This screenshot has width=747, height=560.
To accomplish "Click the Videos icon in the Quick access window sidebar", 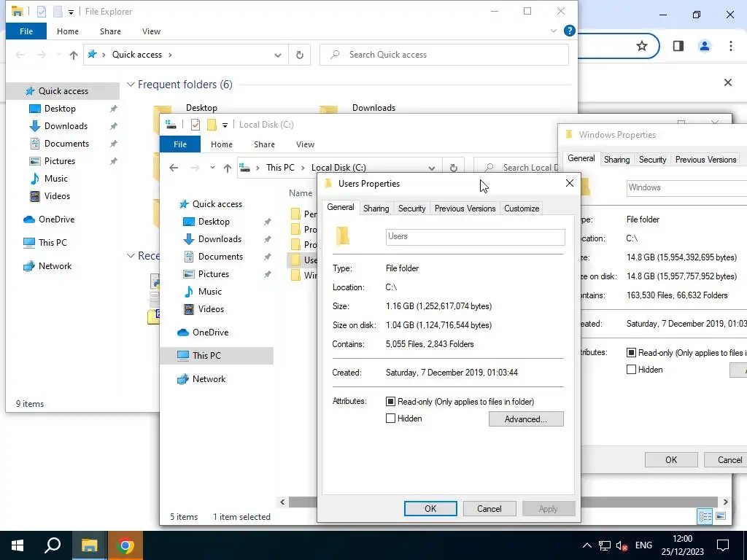I will [35, 196].
